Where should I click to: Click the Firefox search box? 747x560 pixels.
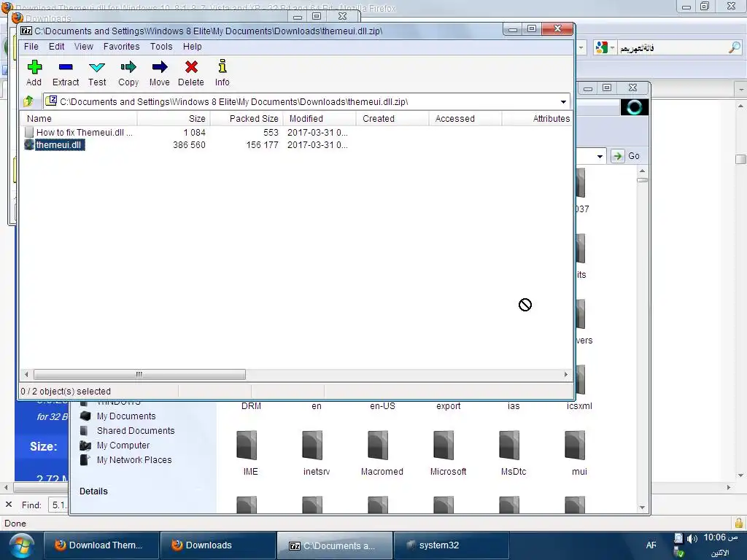[x=672, y=47]
